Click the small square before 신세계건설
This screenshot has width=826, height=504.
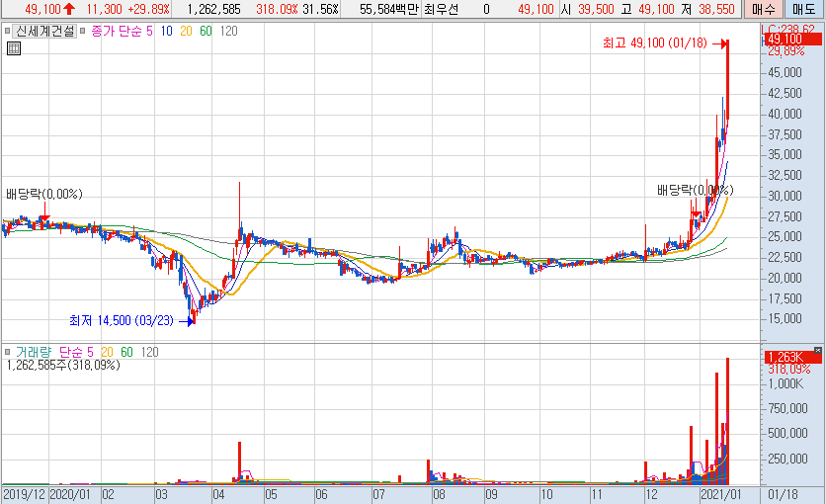(7, 31)
